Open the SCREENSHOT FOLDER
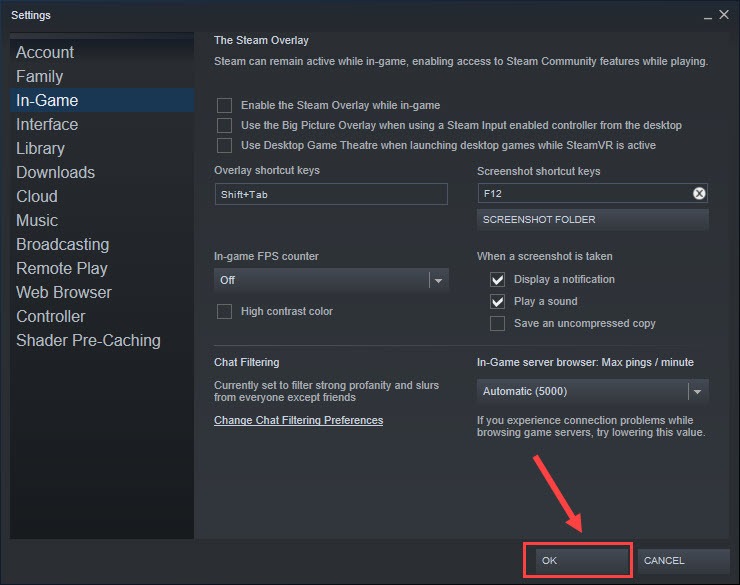Image resolution: width=740 pixels, height=585 pixels. coord(592,220)
